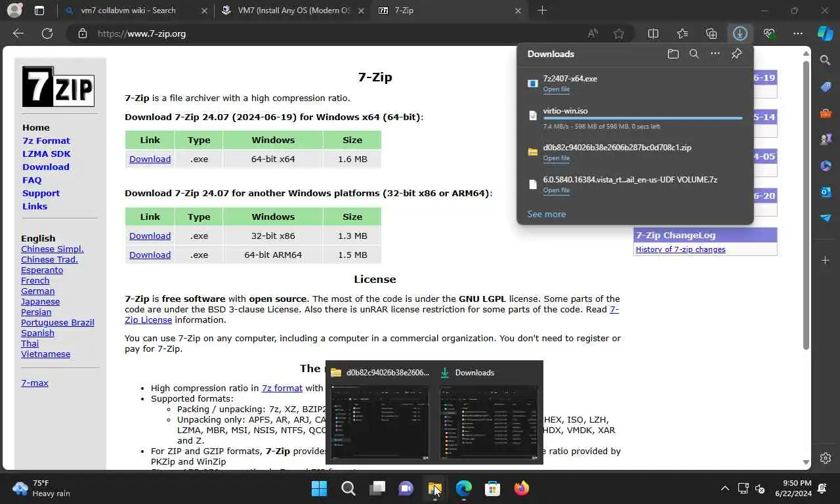Image resolution: width=840 pixels, height=504 pixels.
Task: Open Firefox from the taskbar
Action: point(522,488)
